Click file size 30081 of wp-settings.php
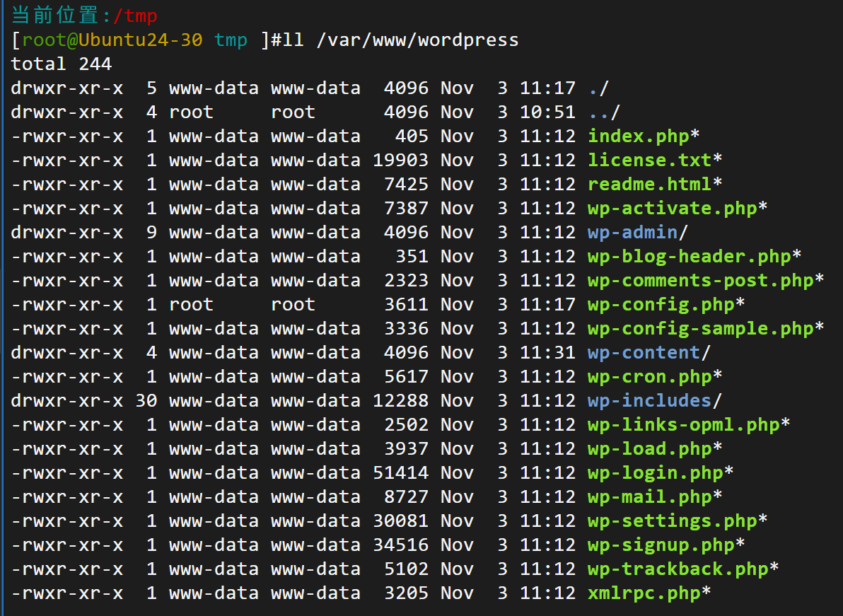Screen dimensions: 843x616 [400, 521]
